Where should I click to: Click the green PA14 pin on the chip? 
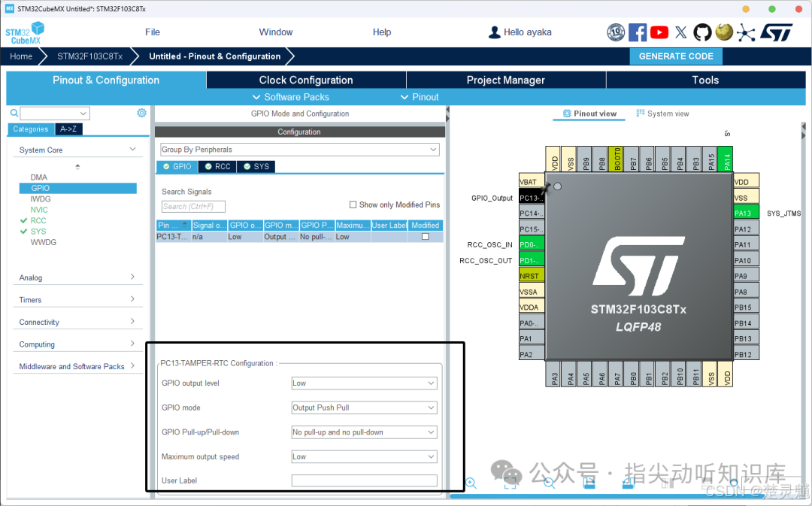726,159
